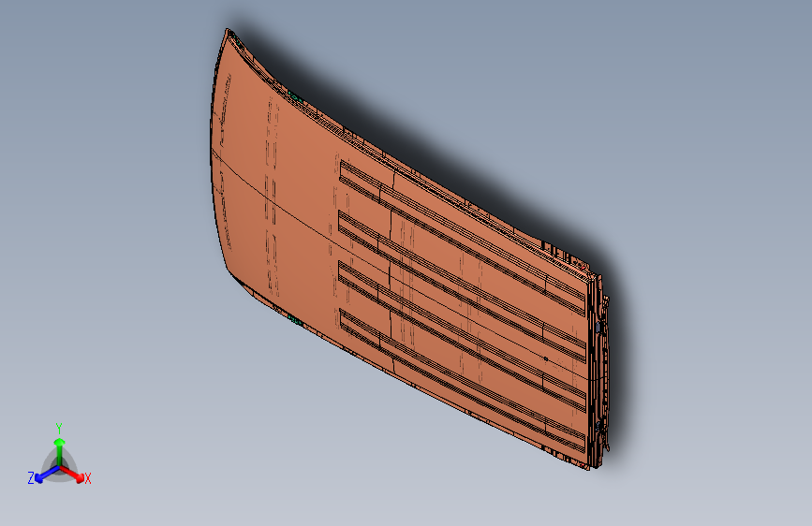Select the green marker on the panel's upper edge
This screenshot has height=526, width=812.
pos(295,96)
